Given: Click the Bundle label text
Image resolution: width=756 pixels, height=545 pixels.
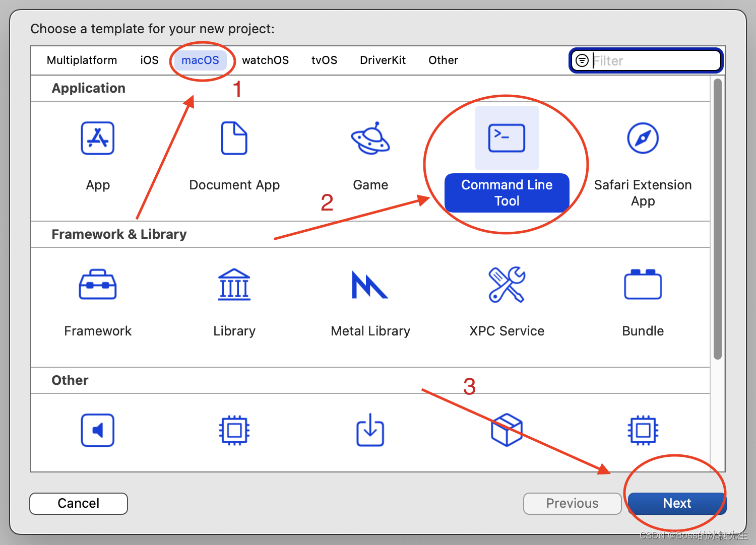Looking at the screenshot, I should (643, 331).
